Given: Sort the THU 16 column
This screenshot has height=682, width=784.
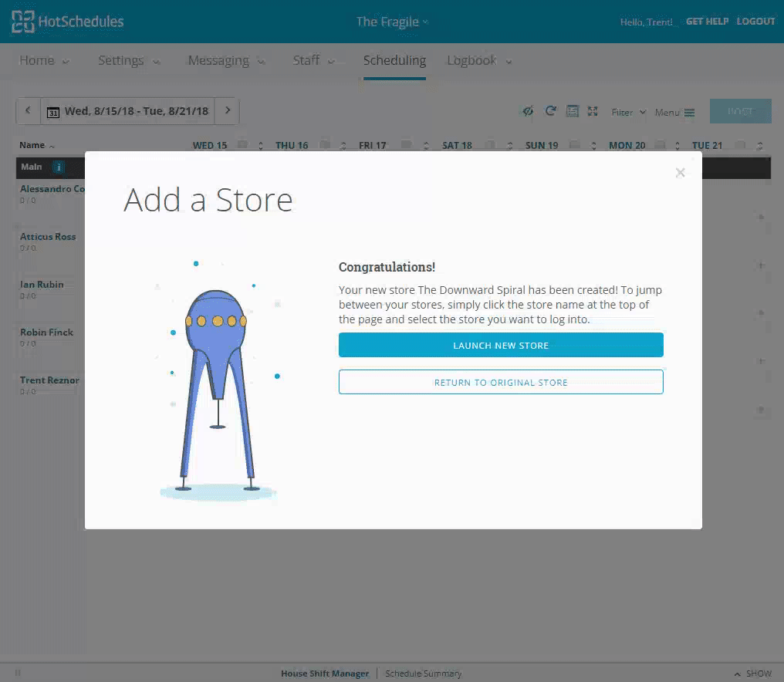Looking at the screenshot, I should (343, 146).
